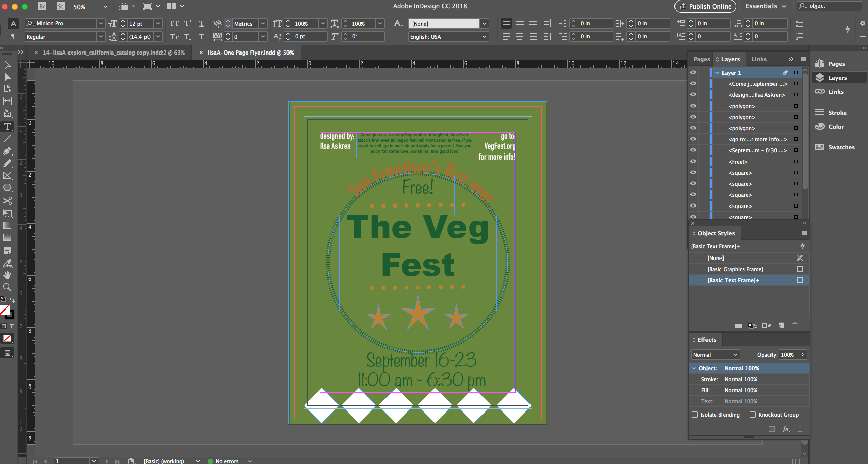Switch to 14-IlsaA explore_california_catalog document tab

[x=114, y=53]
